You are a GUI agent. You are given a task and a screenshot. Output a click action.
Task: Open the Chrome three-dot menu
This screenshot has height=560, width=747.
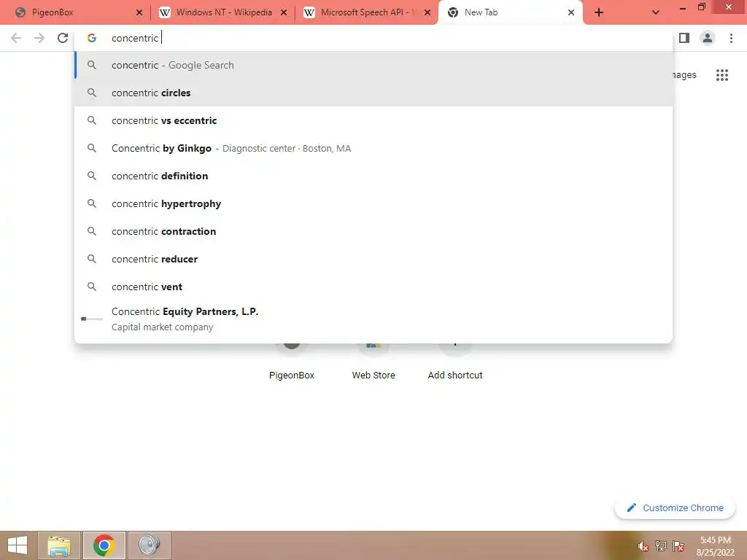pos(731,38)
